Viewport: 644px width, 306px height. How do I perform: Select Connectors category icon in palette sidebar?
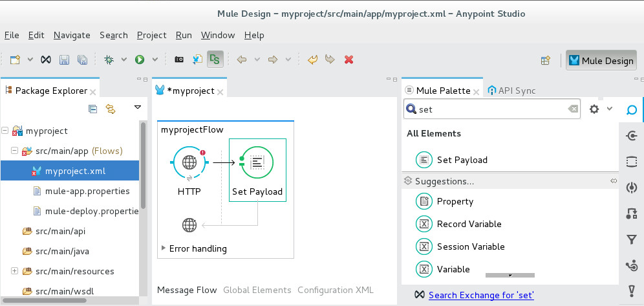click(632, 135)
